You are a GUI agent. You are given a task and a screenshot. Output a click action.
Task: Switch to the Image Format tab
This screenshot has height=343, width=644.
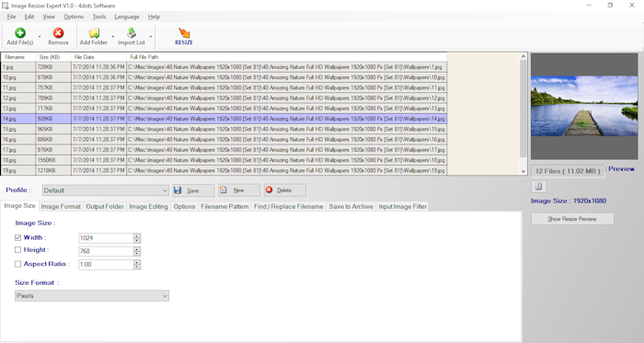[x=61, y=206]
